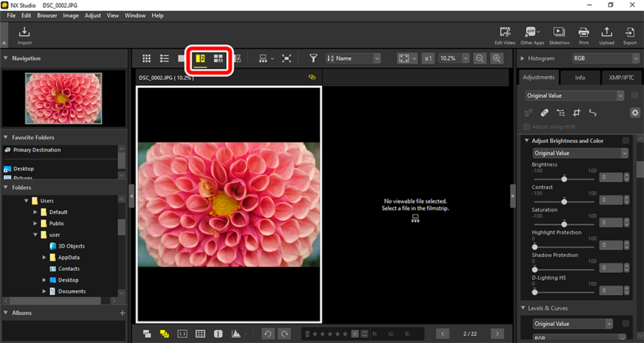The height and width of the screenshot is (343, 644).
Task: Open the File menu
Action: [x=11, y=16]
